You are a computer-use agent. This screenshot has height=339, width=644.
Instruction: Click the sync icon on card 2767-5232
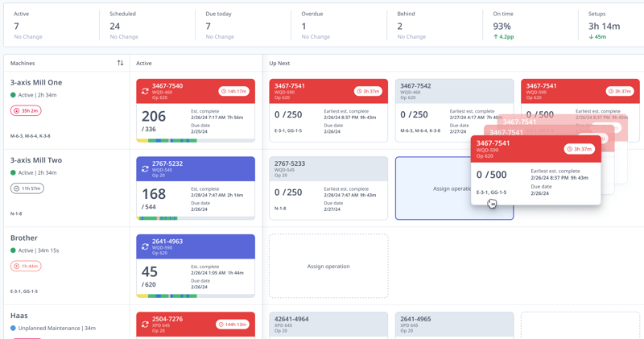coord(145,169)
